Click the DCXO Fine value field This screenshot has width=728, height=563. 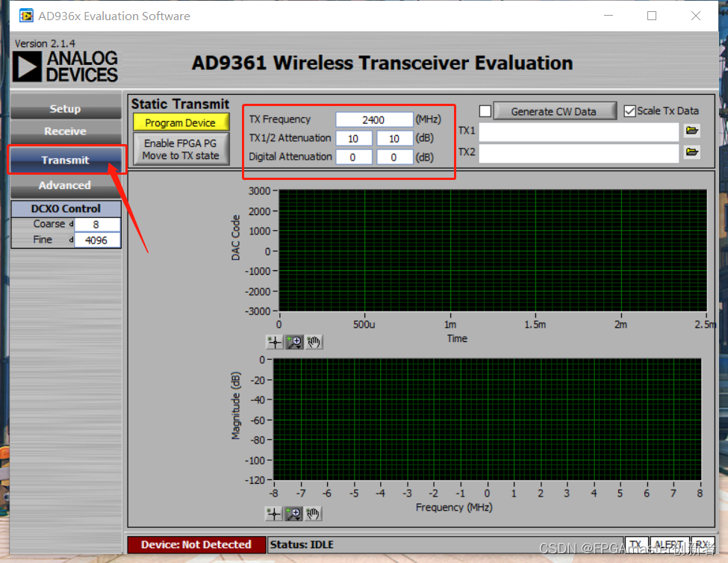97,240
